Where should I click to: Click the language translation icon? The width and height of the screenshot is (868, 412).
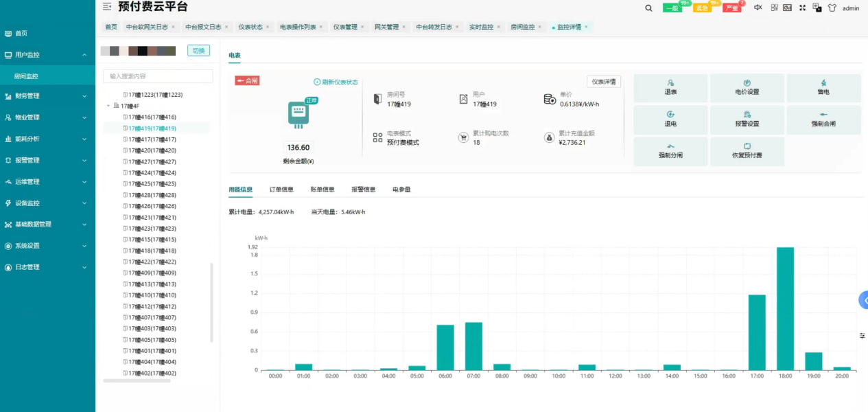pos(817,8)
